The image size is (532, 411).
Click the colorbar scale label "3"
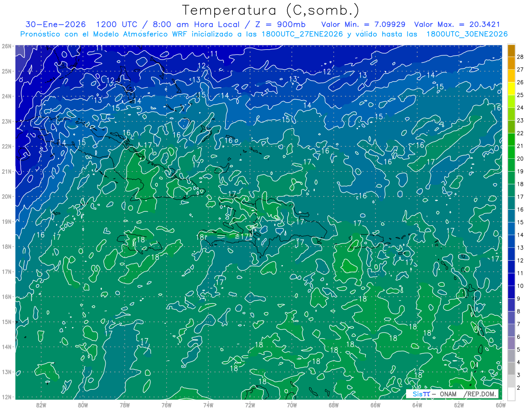coord(519,375)
